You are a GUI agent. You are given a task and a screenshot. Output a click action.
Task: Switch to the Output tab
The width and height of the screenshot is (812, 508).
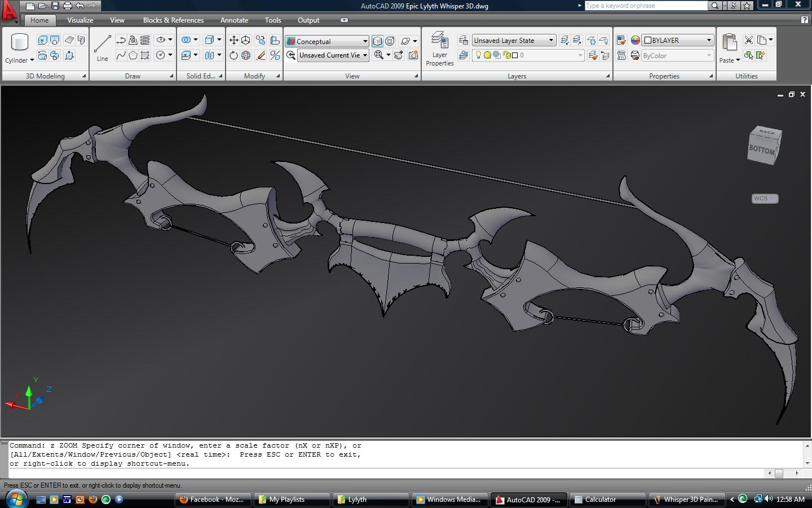pyautogui.click(x=308, y=20)
